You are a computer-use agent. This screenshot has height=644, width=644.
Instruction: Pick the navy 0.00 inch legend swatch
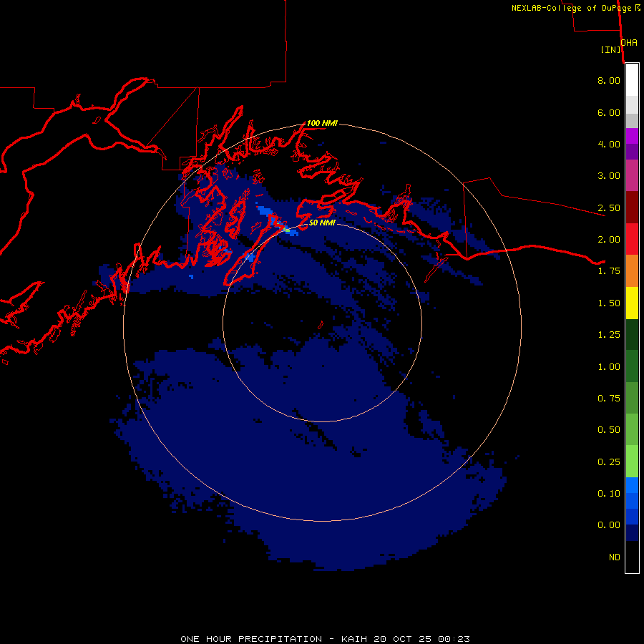click(x=632, y=533)
